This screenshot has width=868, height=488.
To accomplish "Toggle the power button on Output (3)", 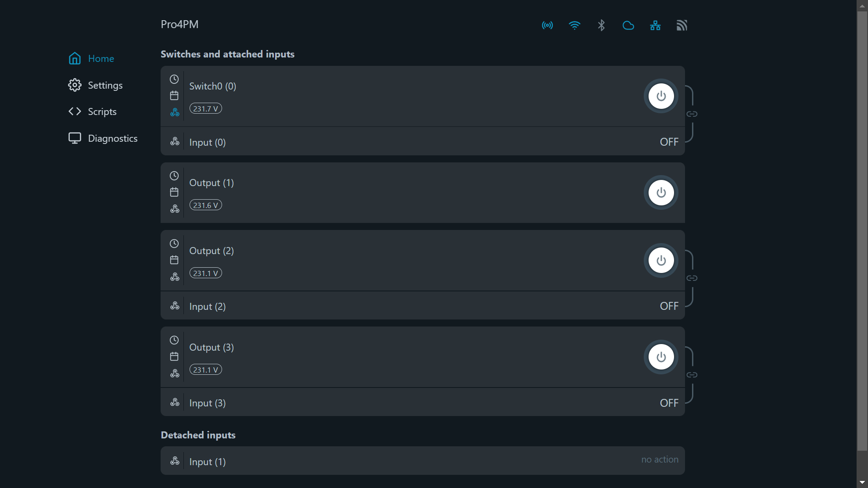I will [660, 357].
